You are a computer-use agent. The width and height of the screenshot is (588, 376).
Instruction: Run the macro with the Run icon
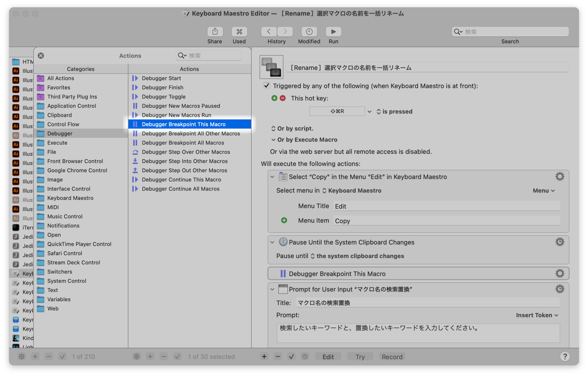tap(333, 32)
